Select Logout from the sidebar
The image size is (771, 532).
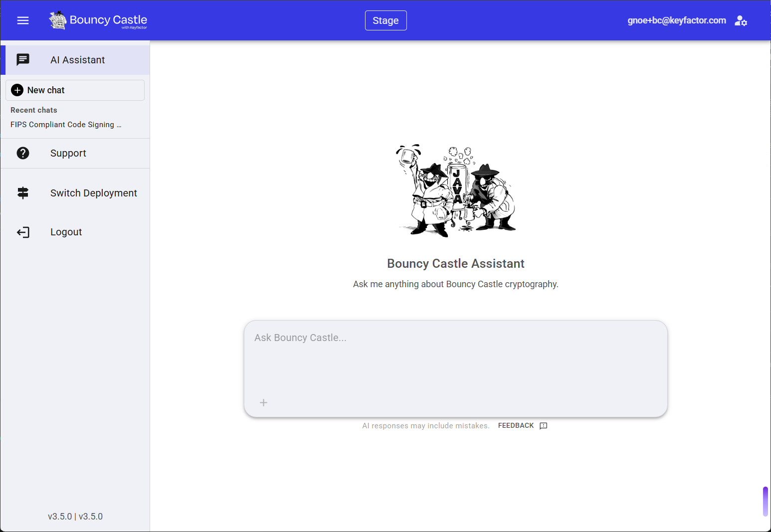click(x=75, y=232)
